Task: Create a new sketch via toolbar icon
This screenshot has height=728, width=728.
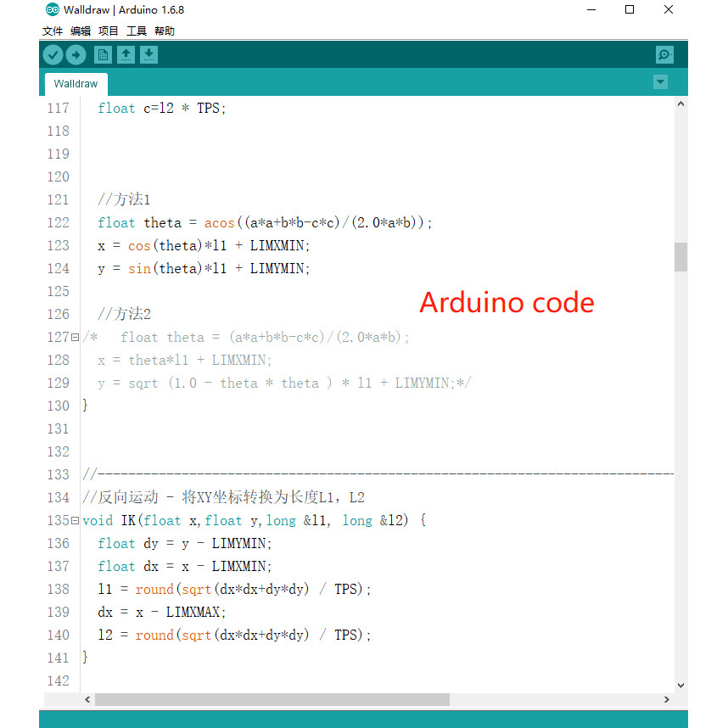Action: 103,55
